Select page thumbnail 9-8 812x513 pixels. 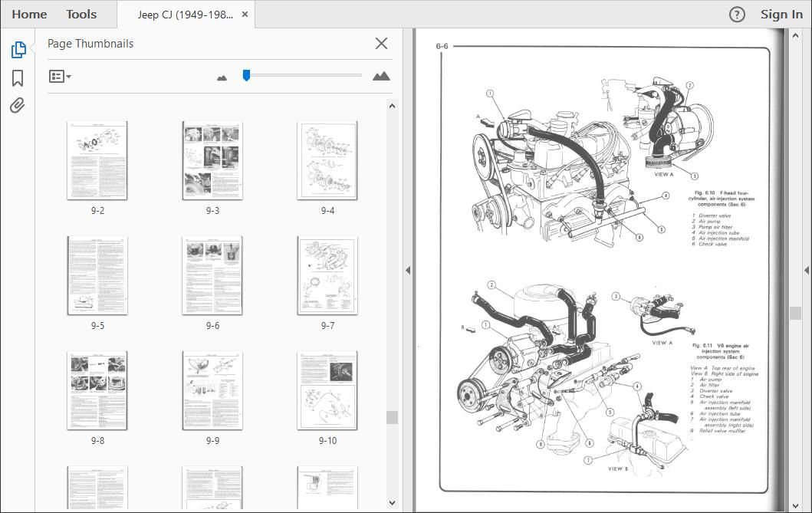tap(97, 390)
